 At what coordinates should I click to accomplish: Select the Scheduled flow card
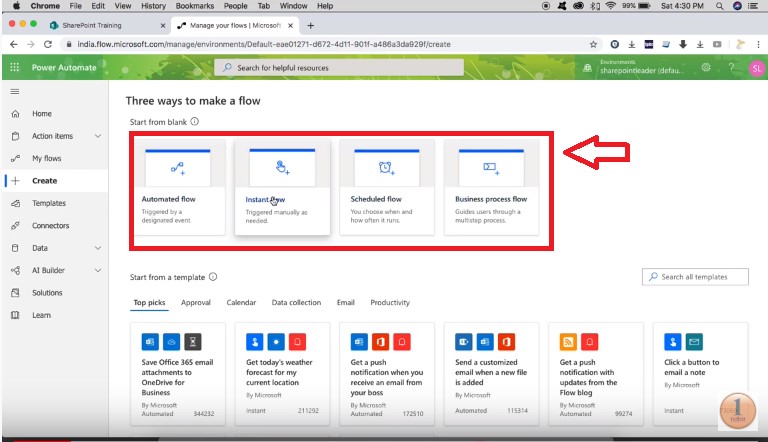(386, 187)
